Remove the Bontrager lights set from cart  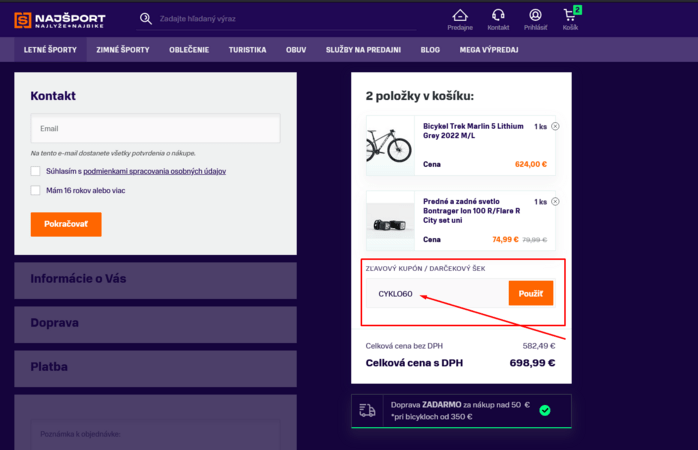pos(555,201)
